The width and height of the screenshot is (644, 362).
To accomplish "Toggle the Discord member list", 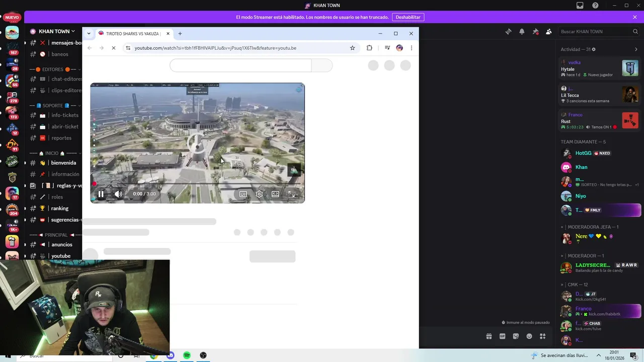I will tap(548, 31).
